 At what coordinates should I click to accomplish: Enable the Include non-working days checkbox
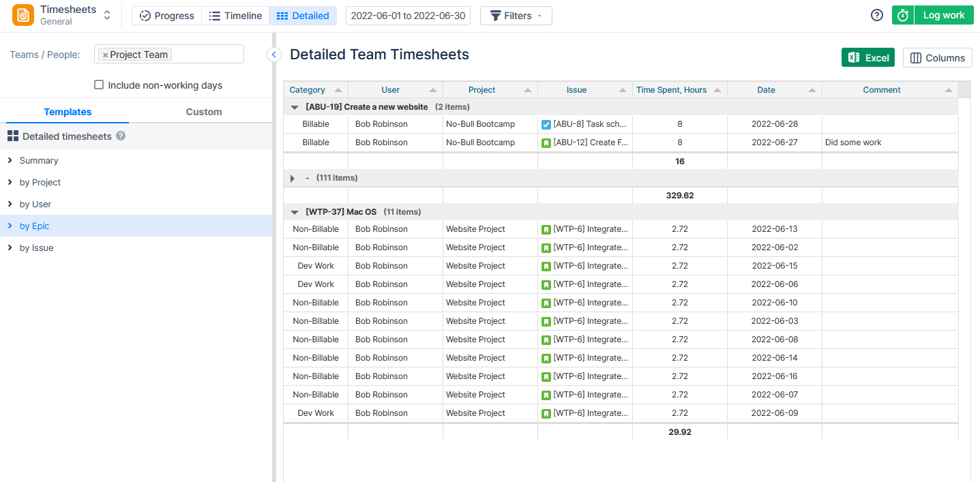(100, 85)
